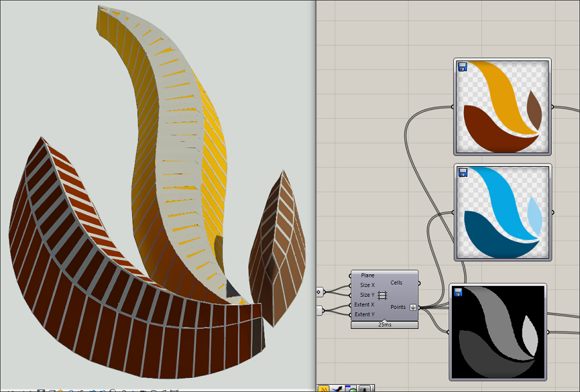Select the grayscale leaf image sampler thumbnail
This screenshot has height=392, width=580.
pos(498,332)
